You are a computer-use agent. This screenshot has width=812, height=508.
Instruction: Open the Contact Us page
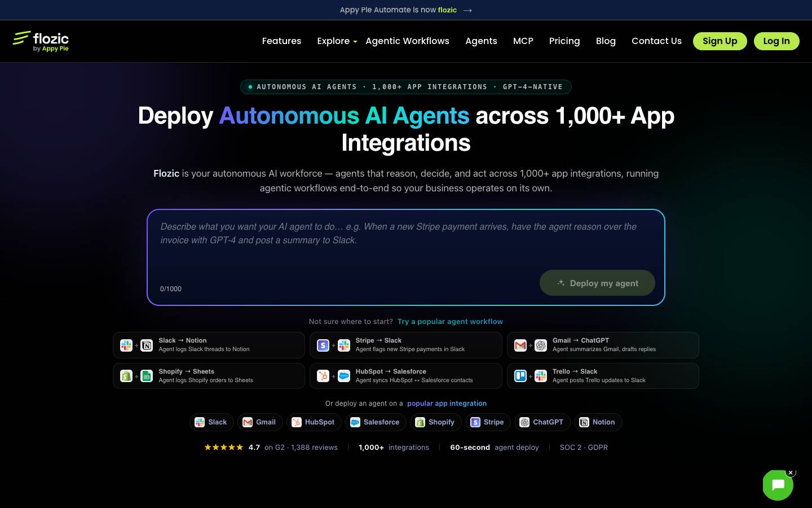(656, 41)
